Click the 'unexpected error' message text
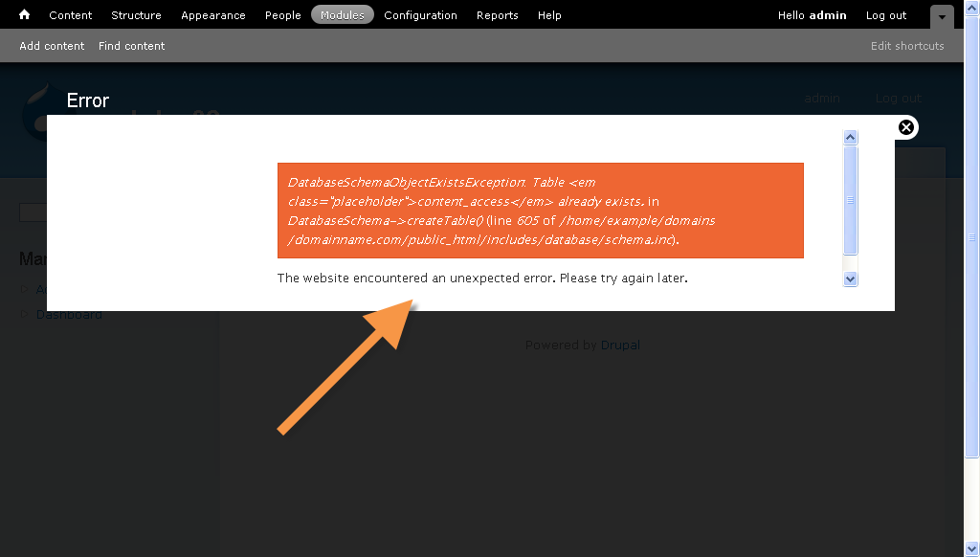 482,278
